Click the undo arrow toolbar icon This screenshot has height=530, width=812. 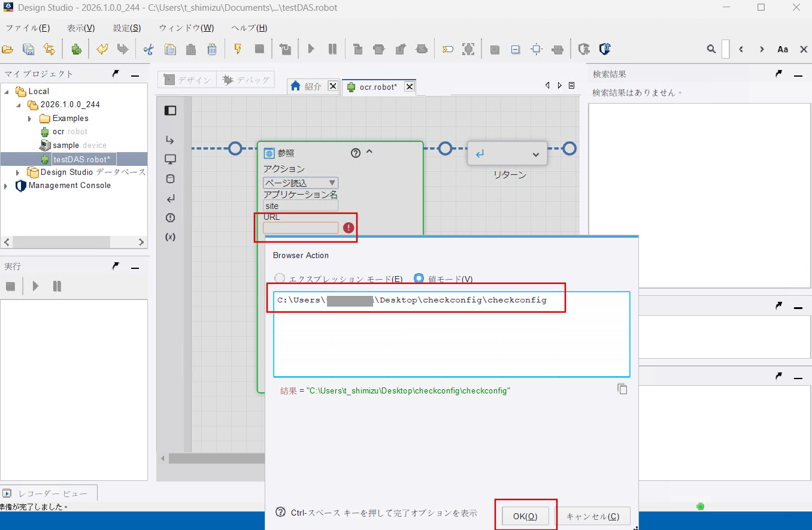(102, 49)
